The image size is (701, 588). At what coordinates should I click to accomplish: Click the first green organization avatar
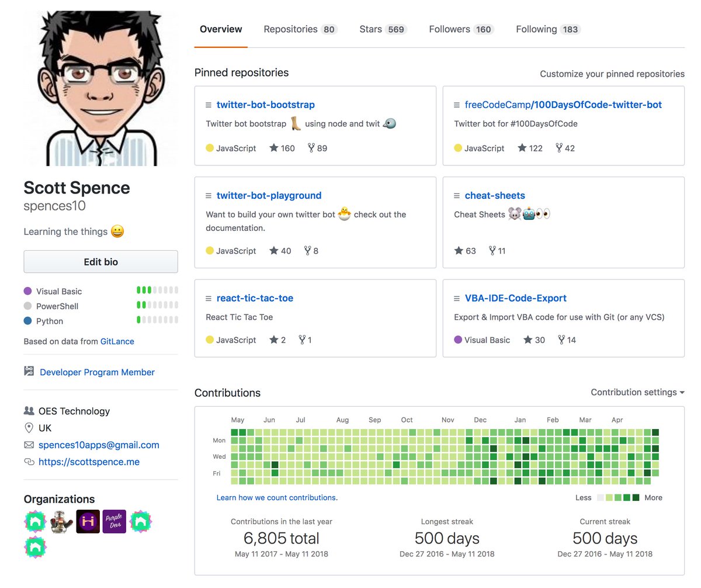tap(35, 521)
